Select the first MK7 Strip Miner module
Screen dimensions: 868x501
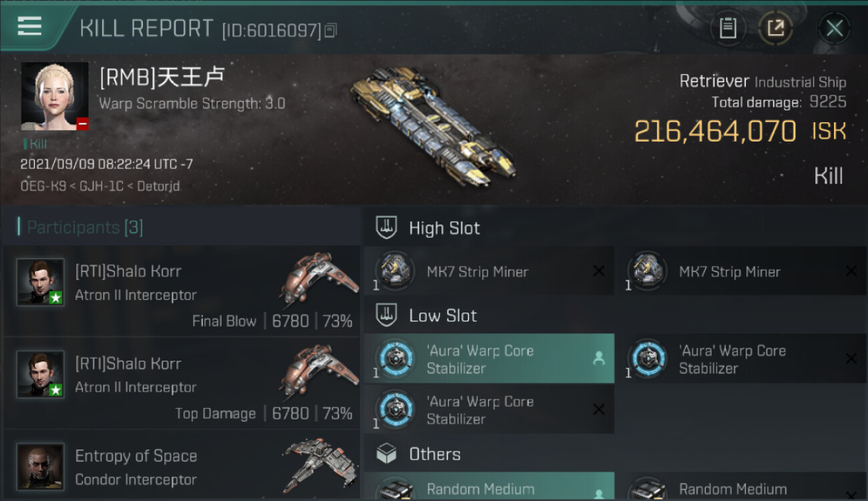click(489, 271)
